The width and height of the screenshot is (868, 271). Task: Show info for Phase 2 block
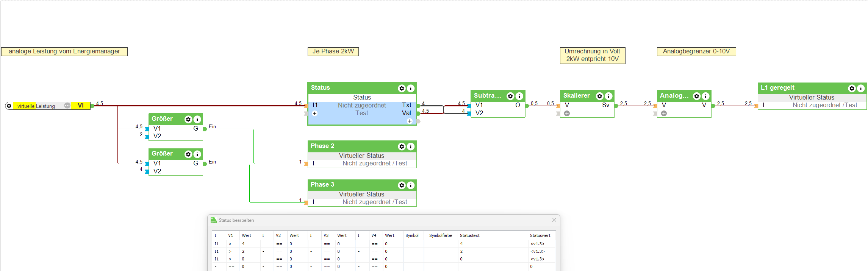pos(410,146)
